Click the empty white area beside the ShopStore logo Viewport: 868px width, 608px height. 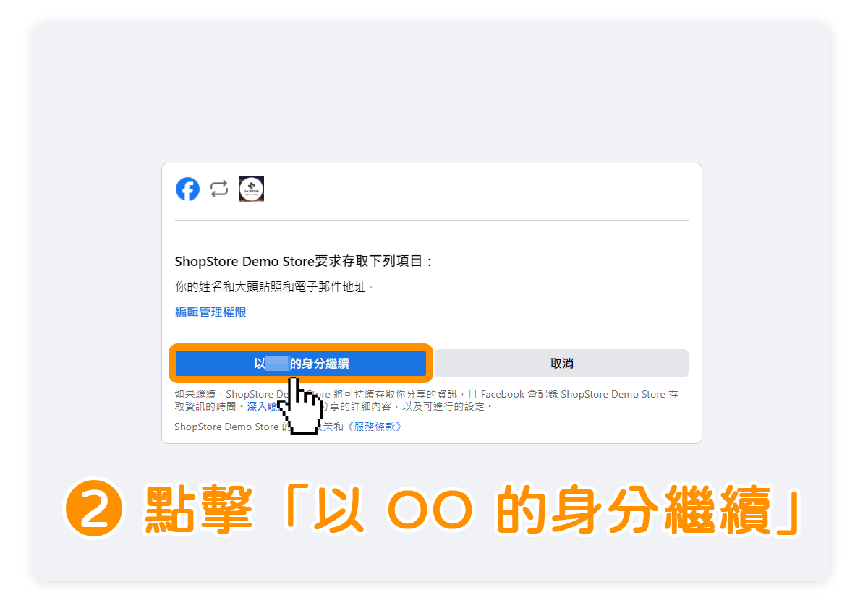pyautogui.click(x=477, y=189)
